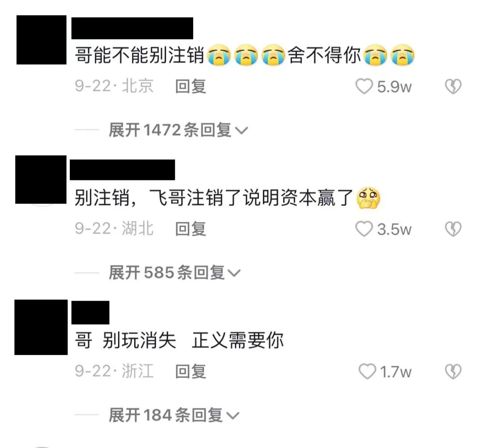Open the third commenter's avatar

(41, 327)
